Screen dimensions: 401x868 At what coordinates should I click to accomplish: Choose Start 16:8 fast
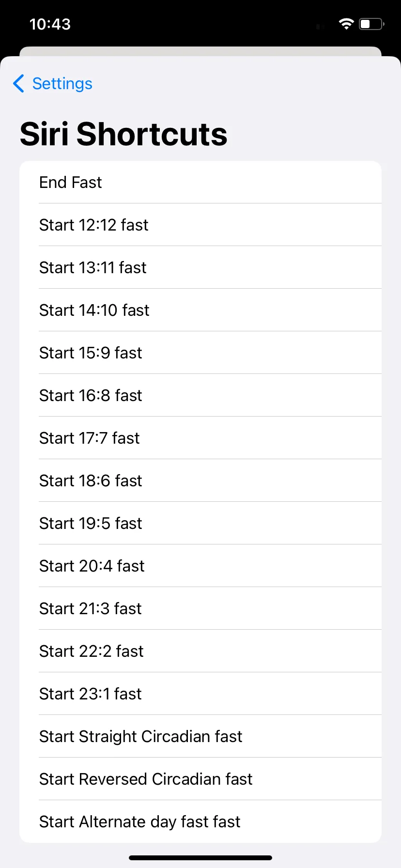click(x=200, y=395)
